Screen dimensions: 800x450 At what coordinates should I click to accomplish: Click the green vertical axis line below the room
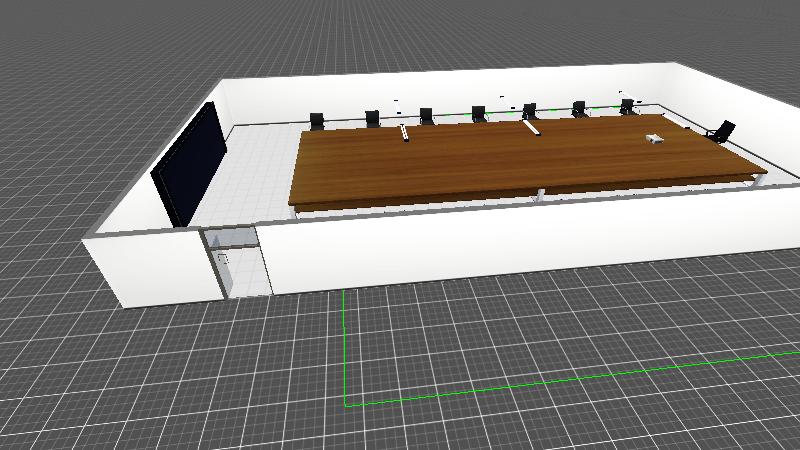[345, 350]
